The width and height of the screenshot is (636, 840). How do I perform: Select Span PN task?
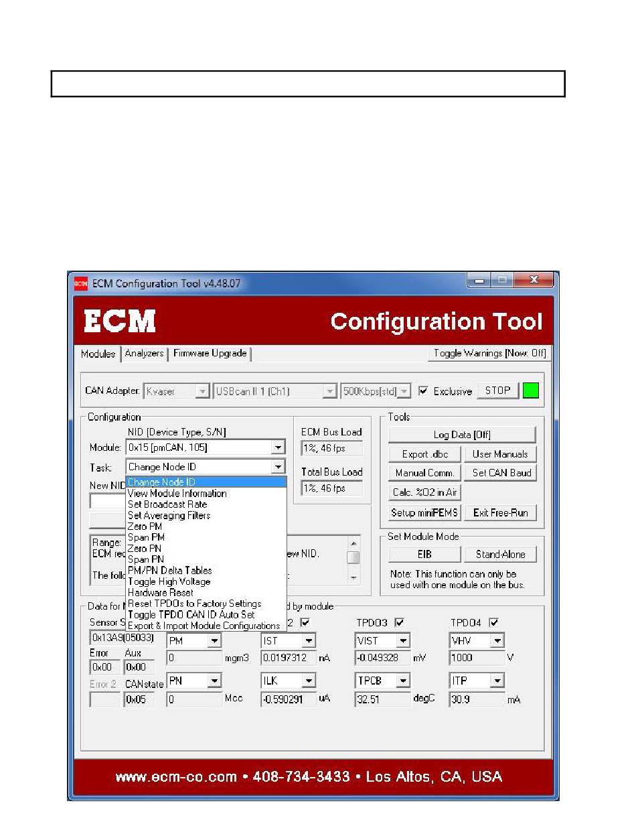tap(206, 559)
